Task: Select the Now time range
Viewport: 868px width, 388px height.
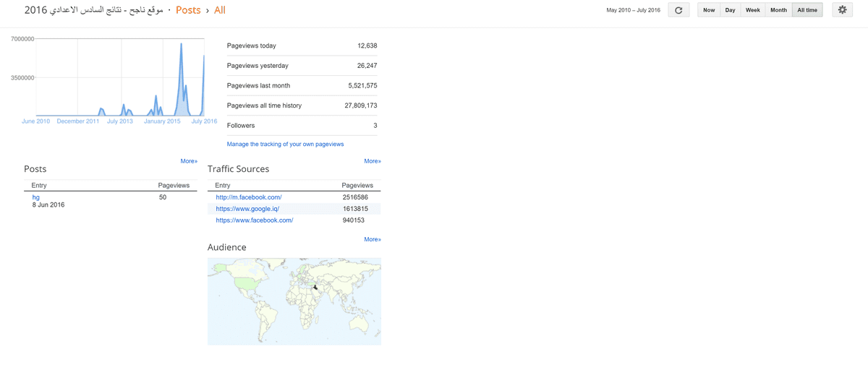Action: 709,10
